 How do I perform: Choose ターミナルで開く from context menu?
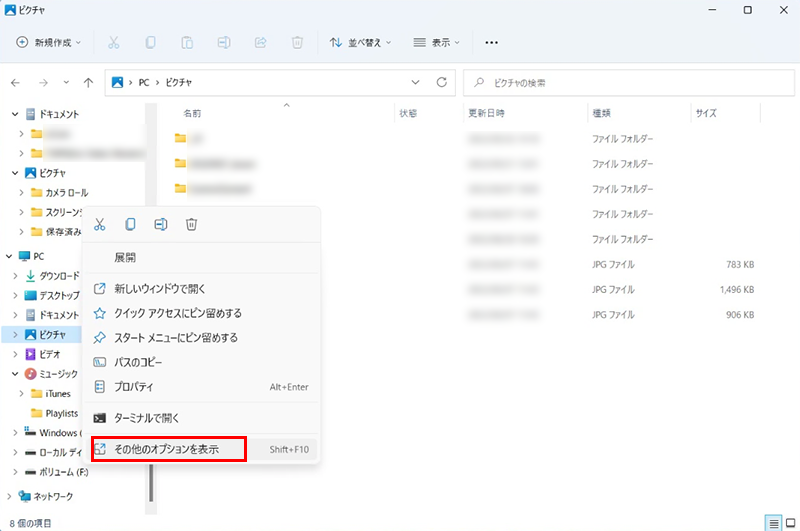pyautogui.click(x=147, y=418)
